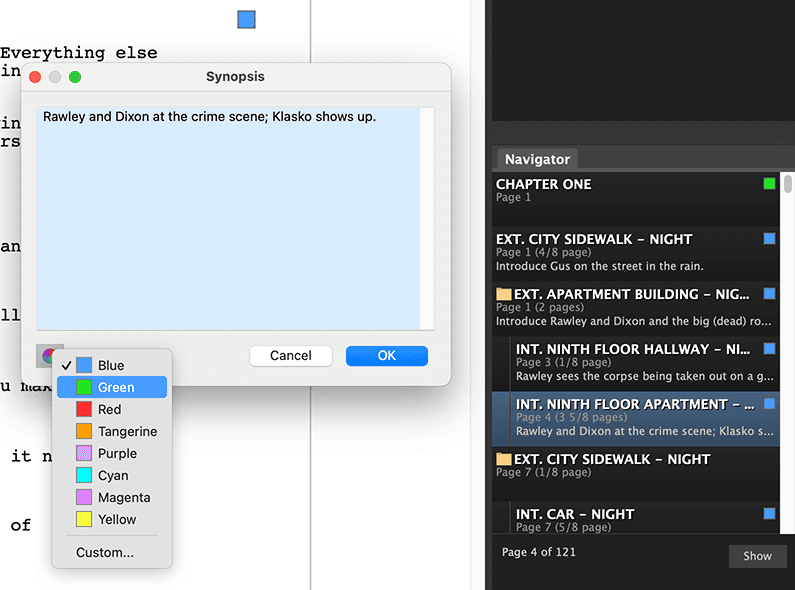Cancel the Synopsis dialog

tap(291, 356)
